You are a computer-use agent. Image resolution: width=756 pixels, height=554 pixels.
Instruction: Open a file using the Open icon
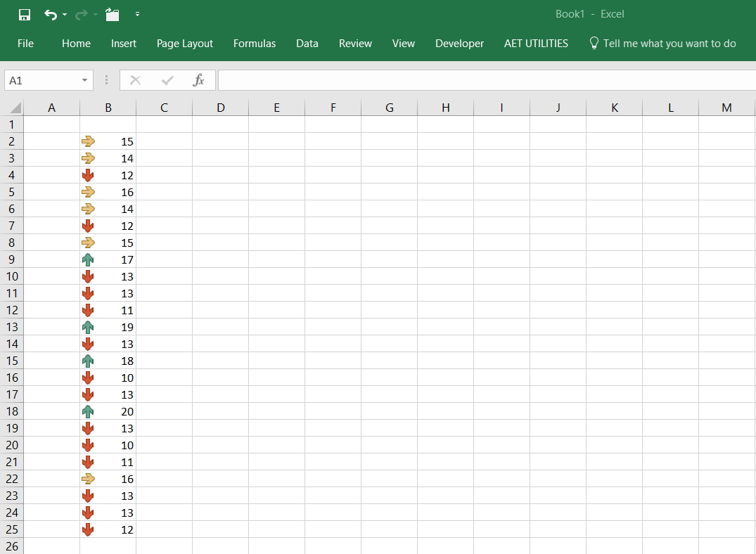pyautogui.click(x=112, y=14)
